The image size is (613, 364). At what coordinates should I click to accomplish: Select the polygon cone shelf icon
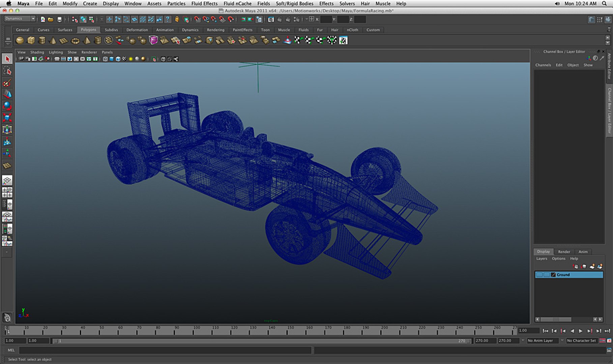[53, 40]
